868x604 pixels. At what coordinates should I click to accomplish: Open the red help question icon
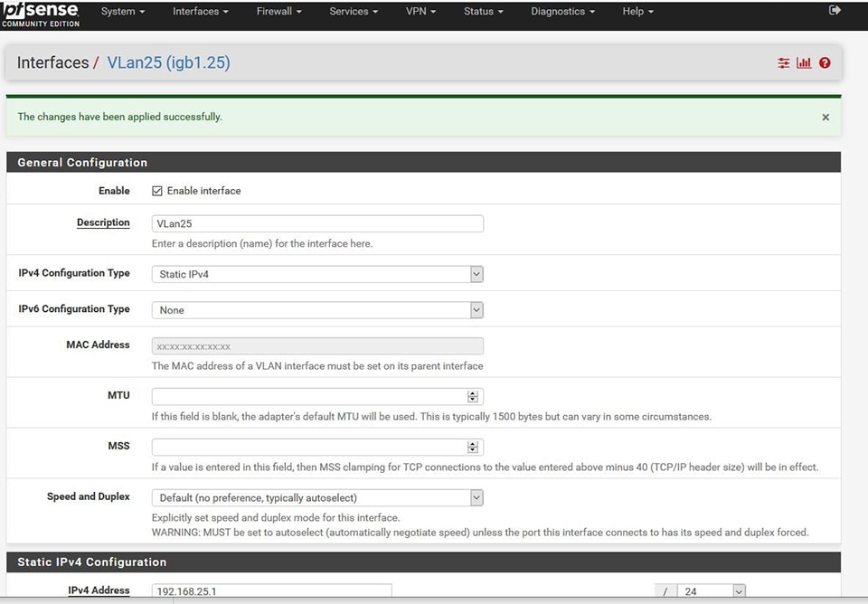coord(825,63)
